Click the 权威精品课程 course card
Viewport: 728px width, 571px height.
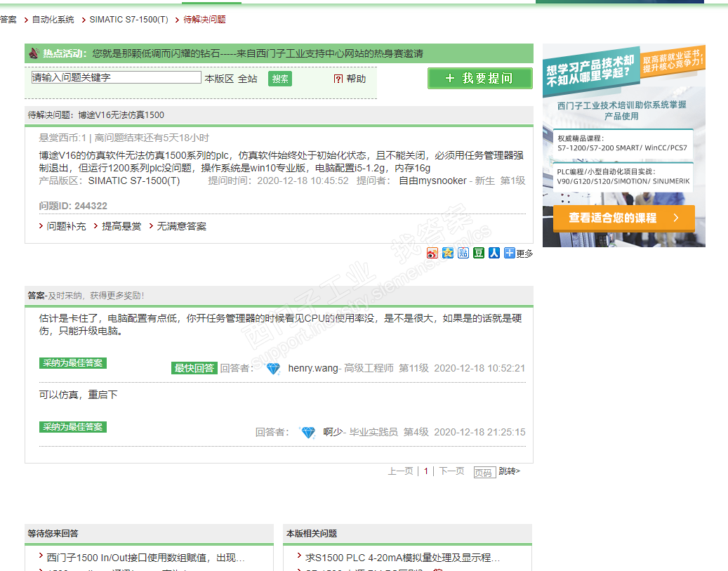(622, 143)
